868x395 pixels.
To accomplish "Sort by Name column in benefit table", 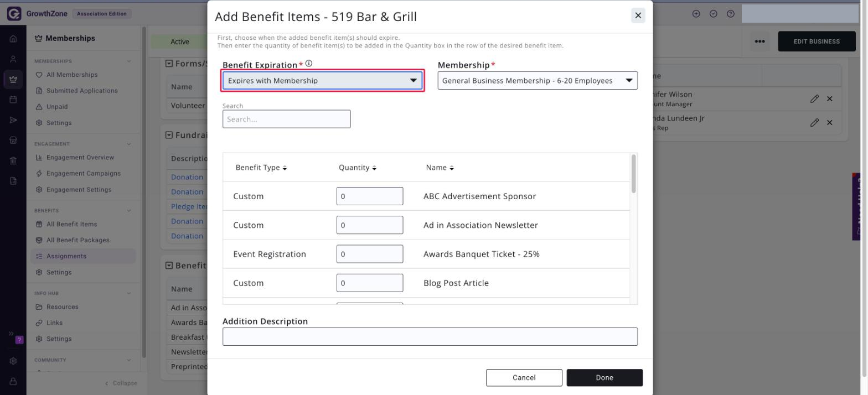I will coord(440,168).
